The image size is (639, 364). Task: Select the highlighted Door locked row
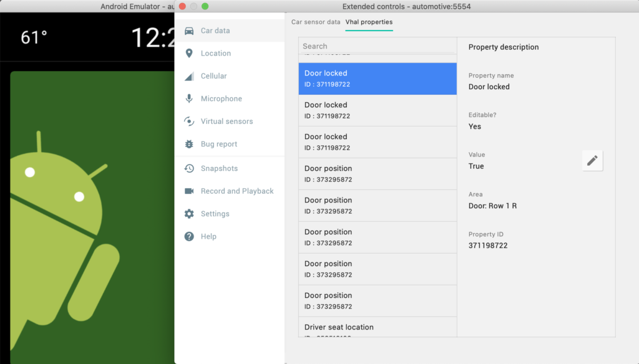(x=378, y=79)
